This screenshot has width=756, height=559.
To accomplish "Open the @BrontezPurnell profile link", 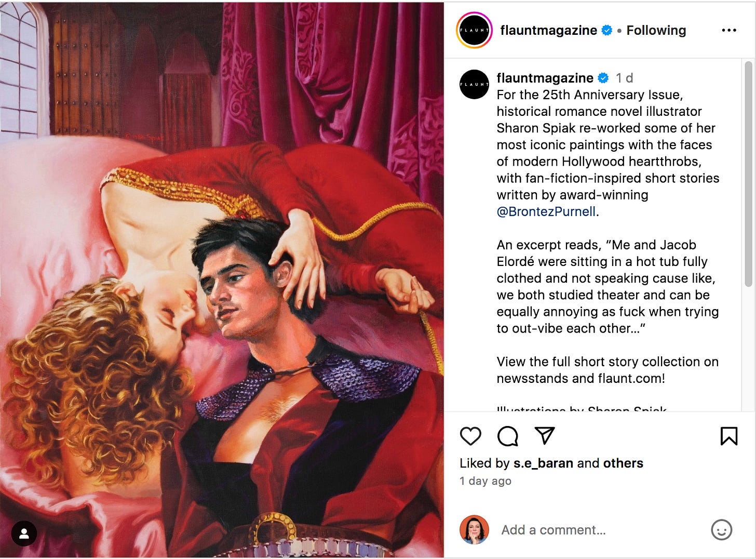I will (546, 211).
